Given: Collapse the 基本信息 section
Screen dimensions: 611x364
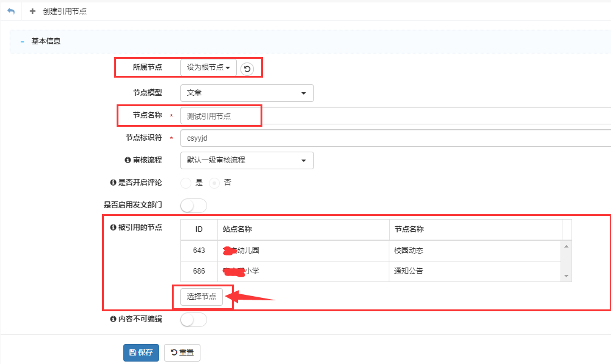Looking at the screenshot, I should [22, 42].
